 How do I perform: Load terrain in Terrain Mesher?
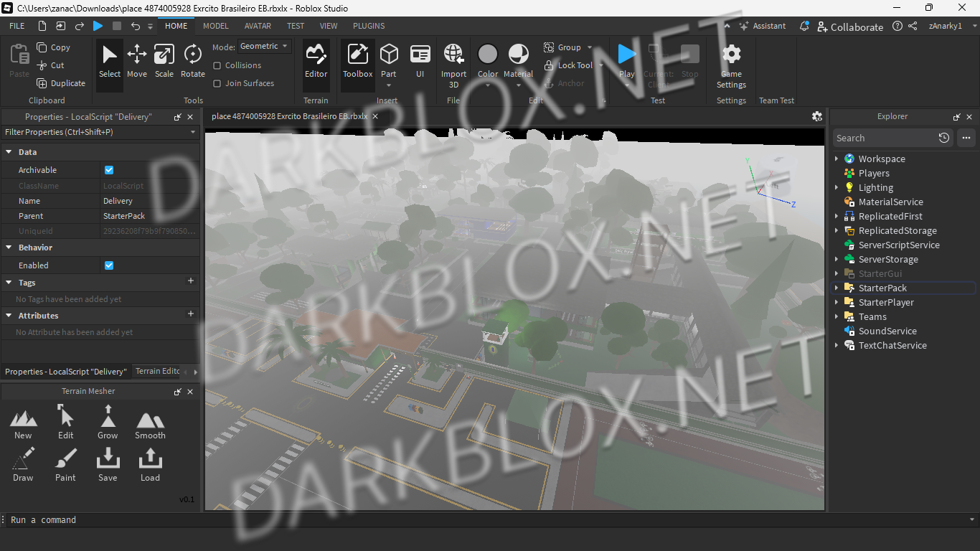(150, 466)
